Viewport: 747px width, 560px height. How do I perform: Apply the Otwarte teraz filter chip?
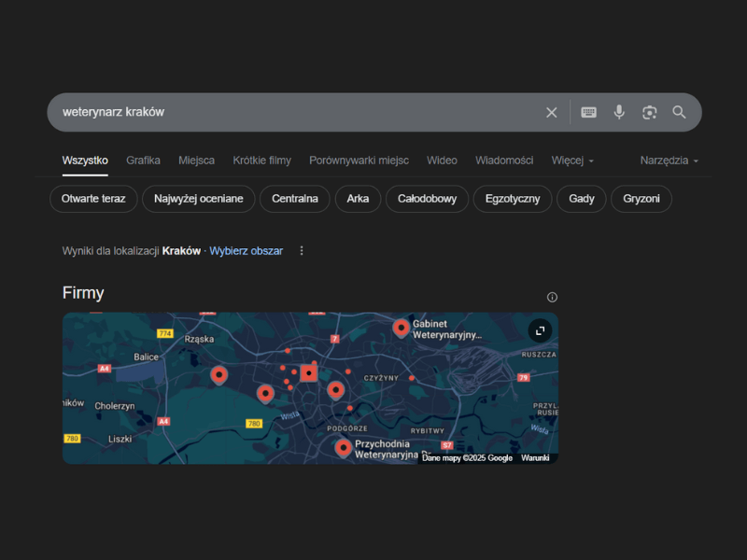click(x=93, y=199)
